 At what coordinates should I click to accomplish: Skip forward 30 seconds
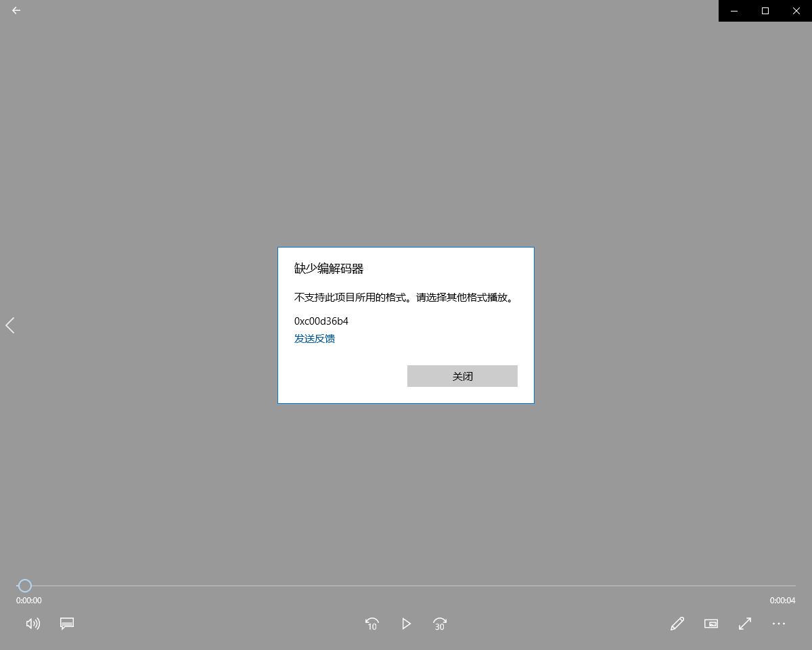coord(440,624)
